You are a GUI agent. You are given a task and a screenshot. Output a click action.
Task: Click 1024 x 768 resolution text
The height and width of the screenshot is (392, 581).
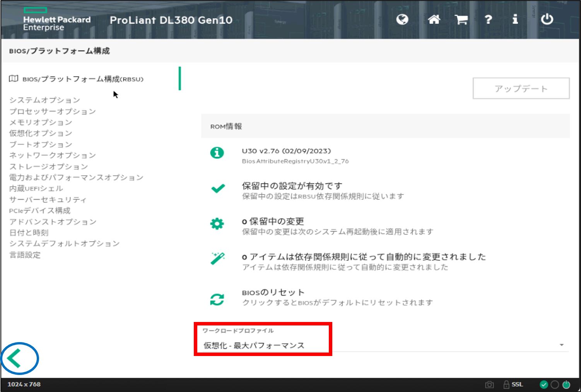click(x=24, y=384)
